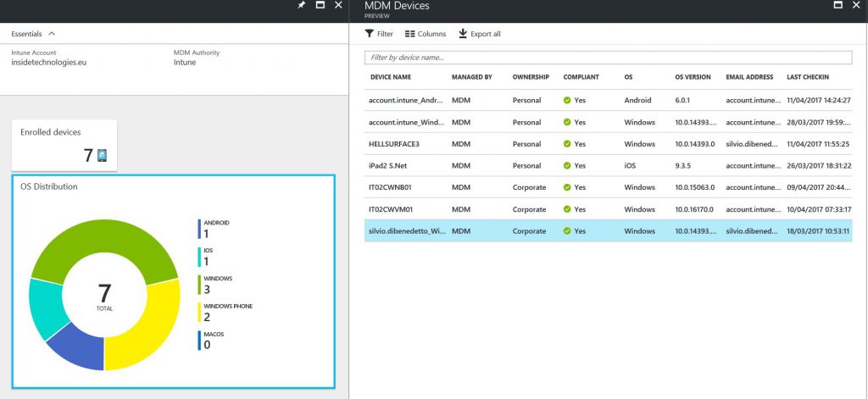Click the green Windows donut chart segment

[103, 237]
